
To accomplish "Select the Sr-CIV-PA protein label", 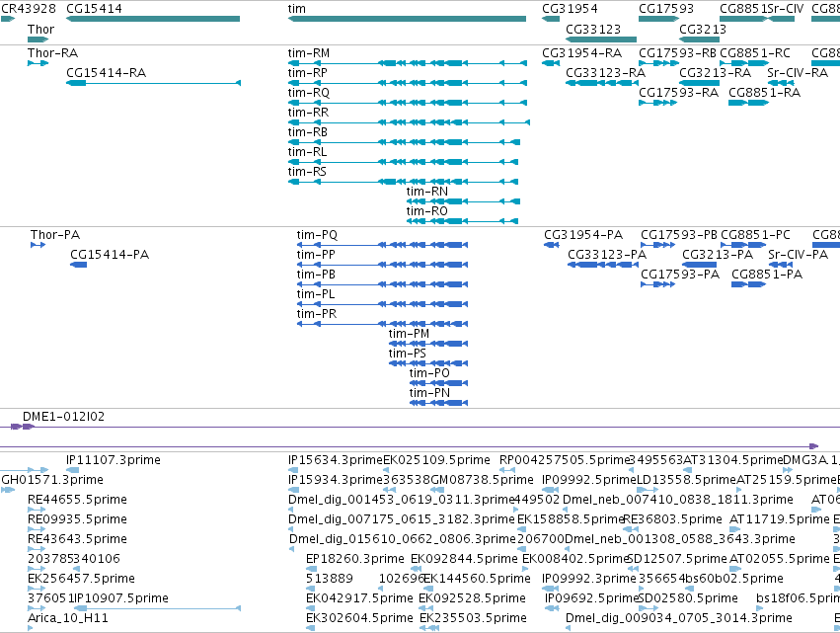I will (x=799, y=255).
